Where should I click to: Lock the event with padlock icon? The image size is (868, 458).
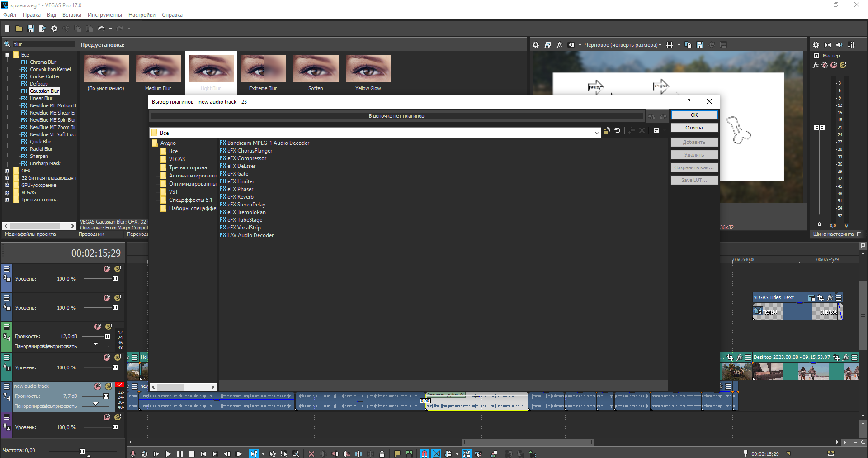click(x=382, y=453)
